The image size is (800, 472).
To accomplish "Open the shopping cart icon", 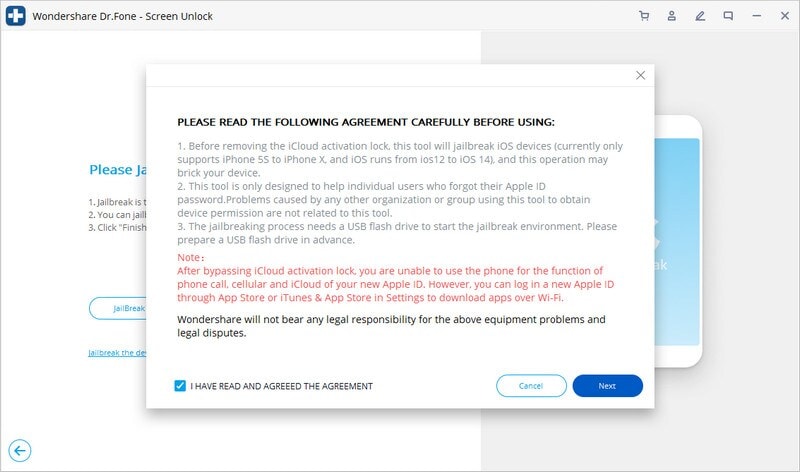I will coord(644,16).
